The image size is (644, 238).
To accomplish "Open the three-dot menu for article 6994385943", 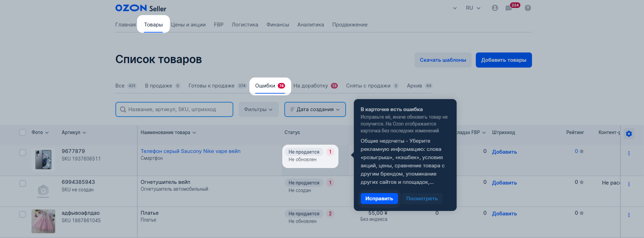I will (x=629, y=184).
